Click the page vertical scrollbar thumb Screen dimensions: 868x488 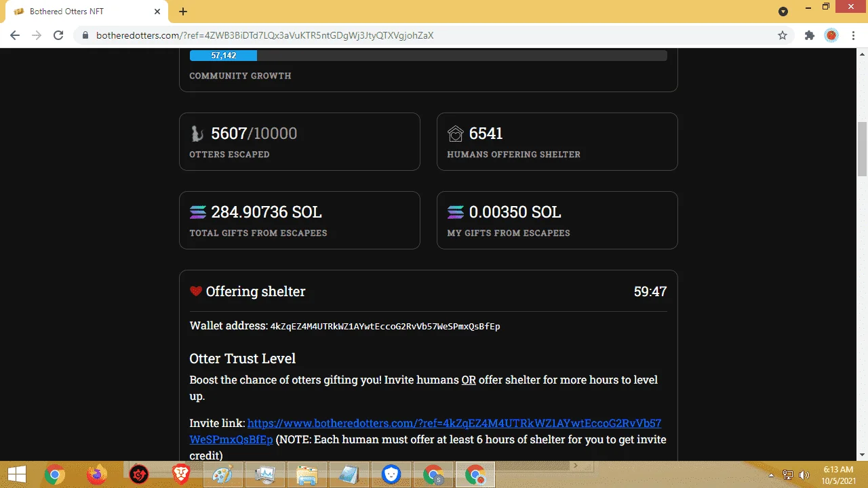pos(863,148)
